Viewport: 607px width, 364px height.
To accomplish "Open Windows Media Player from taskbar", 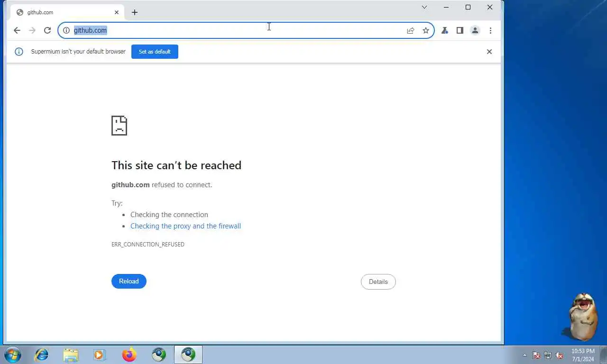I will 100,355.
